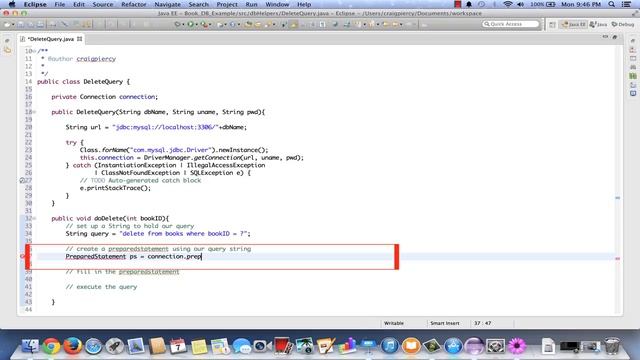The height and width of the screenshot is (360, 640).
Task: Click the Wi-Fi status icon
Action: pos(507,4)
